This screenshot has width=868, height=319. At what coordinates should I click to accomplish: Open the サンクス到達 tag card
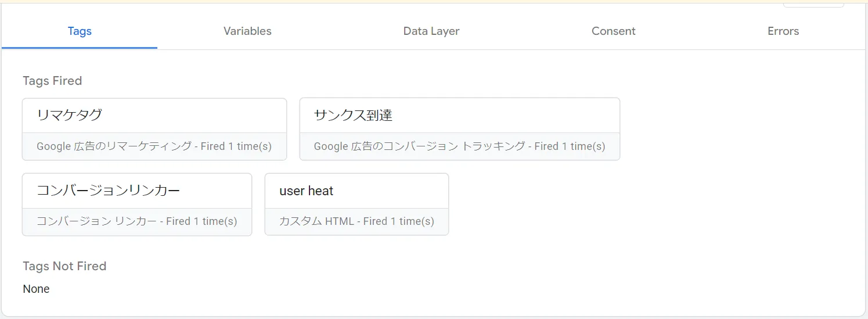[x=460, y=129]
